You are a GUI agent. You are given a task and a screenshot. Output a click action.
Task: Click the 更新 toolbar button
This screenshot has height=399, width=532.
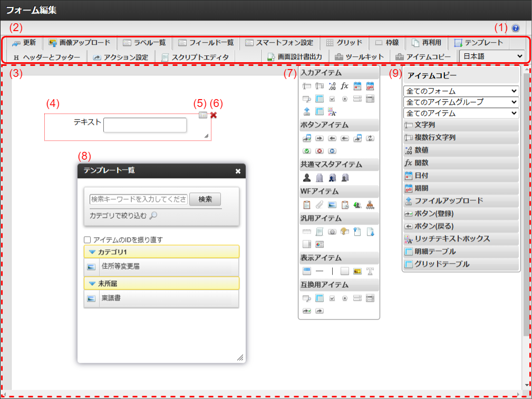pos(24,43)
